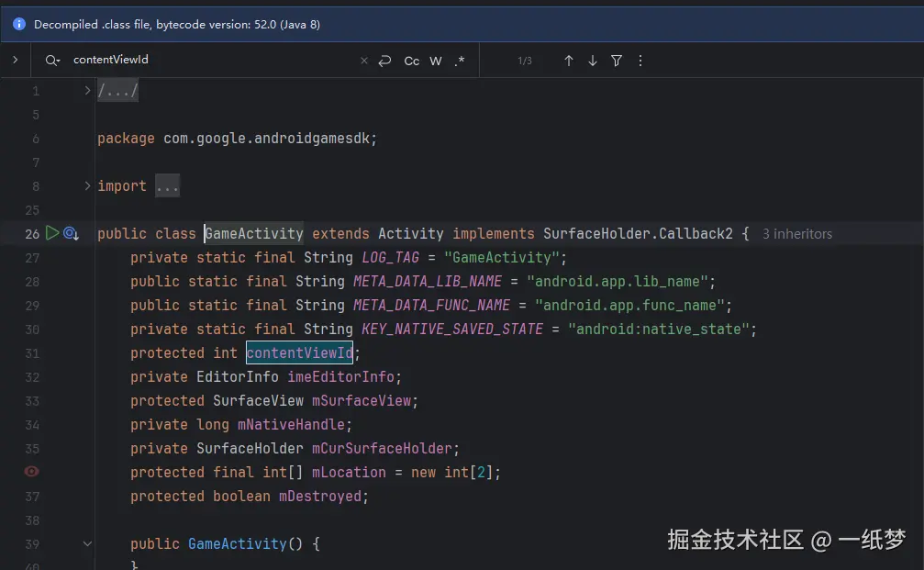
Task: Click mNativeHandle field name
Action: [x=291, y=424]
